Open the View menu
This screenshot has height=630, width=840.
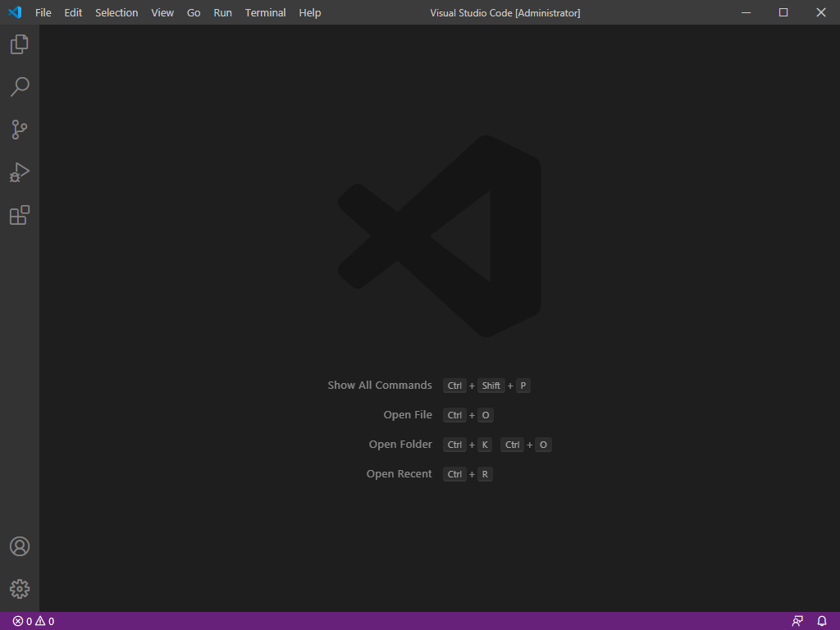[162, 12]
